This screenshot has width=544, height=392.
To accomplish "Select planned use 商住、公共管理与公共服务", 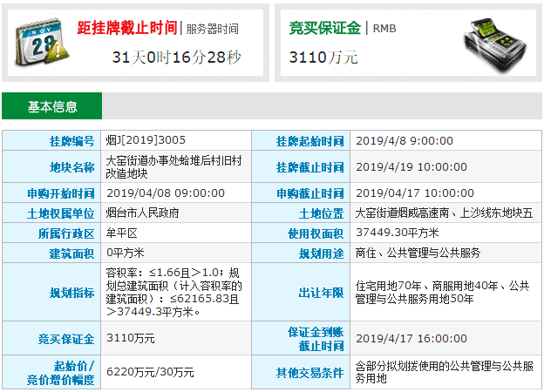I will click(x=418, y=253).
